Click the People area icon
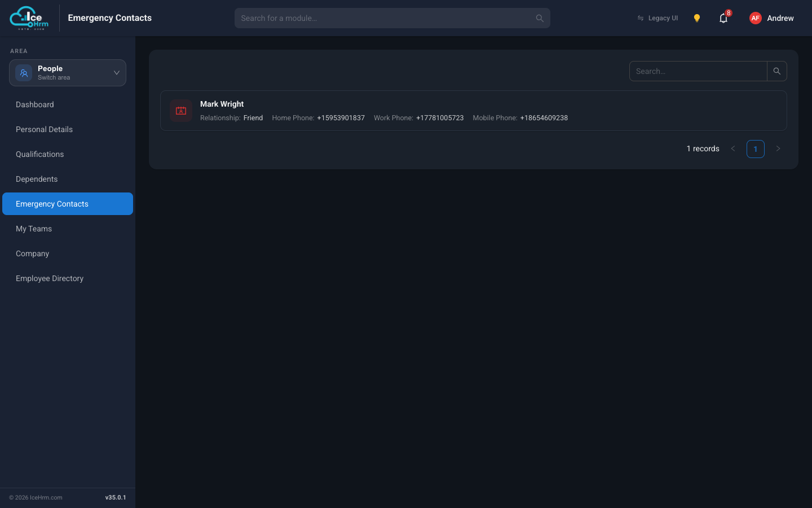 pos(24,73)
